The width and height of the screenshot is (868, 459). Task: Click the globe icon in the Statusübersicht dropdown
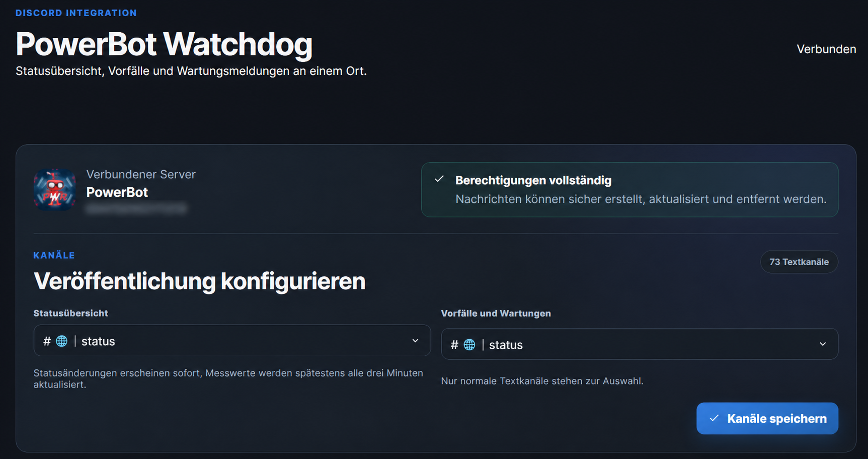pyautogui.click(x=62, y=341)
